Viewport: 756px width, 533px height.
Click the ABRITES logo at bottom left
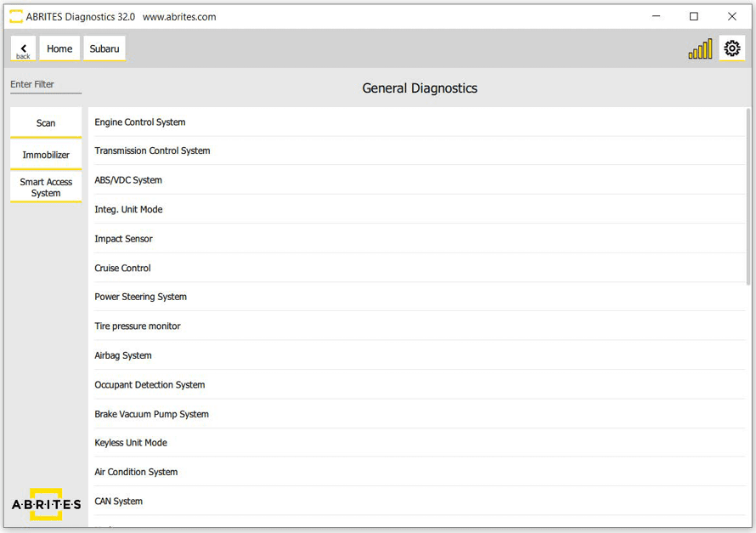click(46, 504)
